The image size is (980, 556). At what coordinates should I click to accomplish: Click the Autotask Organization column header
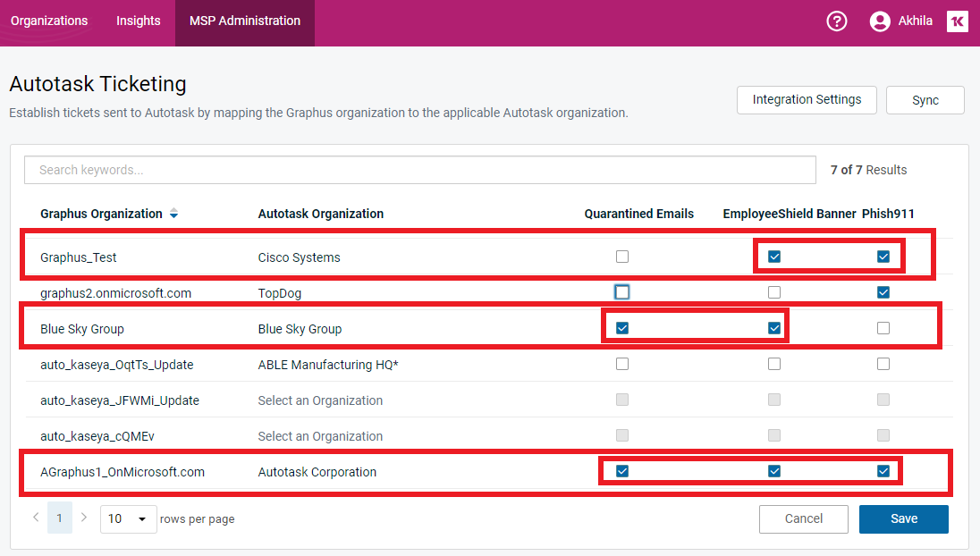321,214
